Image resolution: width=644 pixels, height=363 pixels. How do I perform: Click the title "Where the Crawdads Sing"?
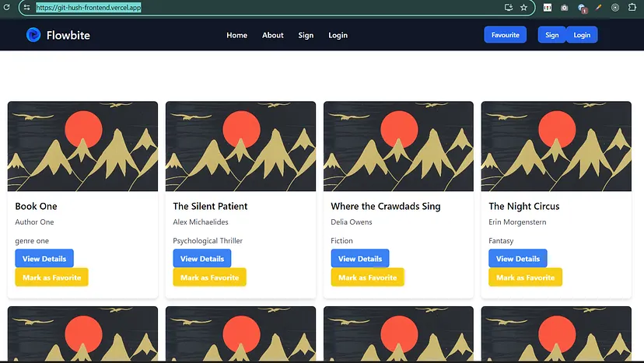(x=386, y=206)
